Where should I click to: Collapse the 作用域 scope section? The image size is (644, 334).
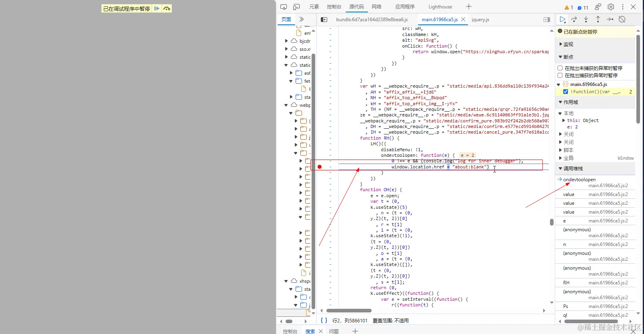(x=596, y=102)
